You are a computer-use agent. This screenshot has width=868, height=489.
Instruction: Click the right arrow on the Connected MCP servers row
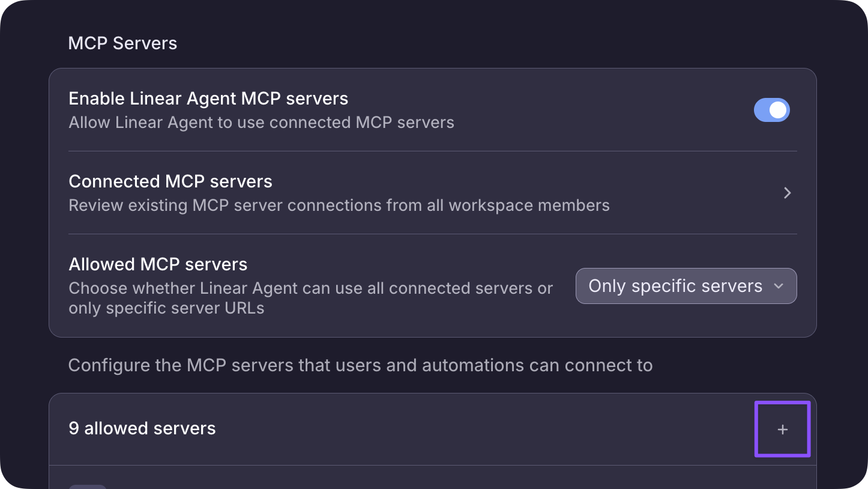(787, 192)
